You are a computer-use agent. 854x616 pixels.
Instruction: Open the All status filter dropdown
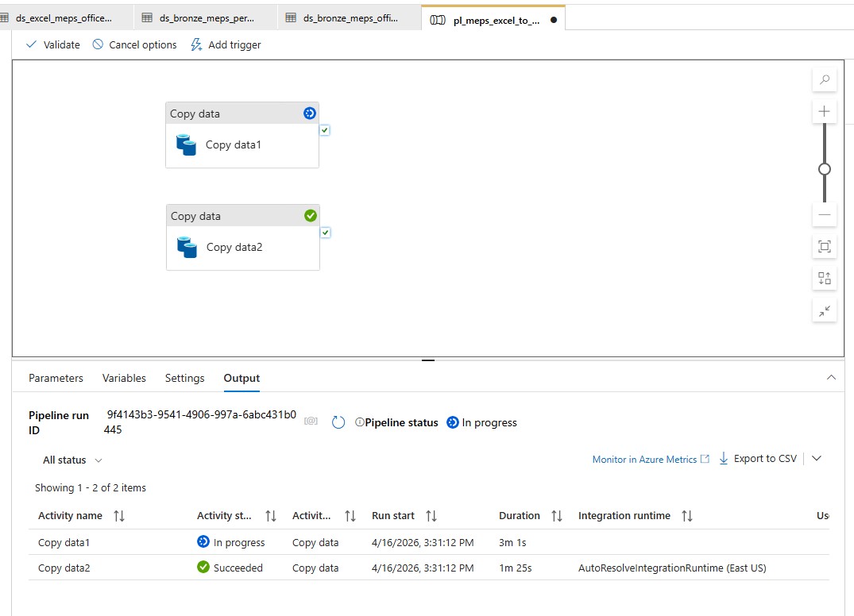click(72, 460)
